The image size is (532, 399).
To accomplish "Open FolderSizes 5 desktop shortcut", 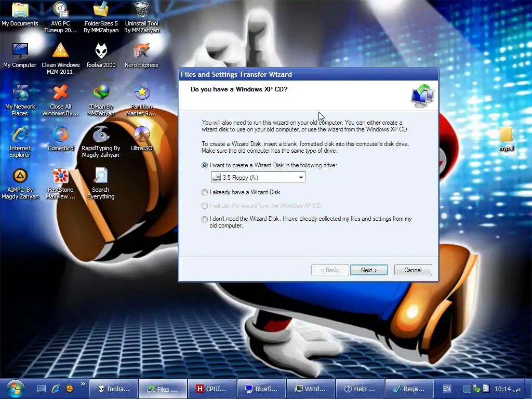I will [x=101, y=17].
